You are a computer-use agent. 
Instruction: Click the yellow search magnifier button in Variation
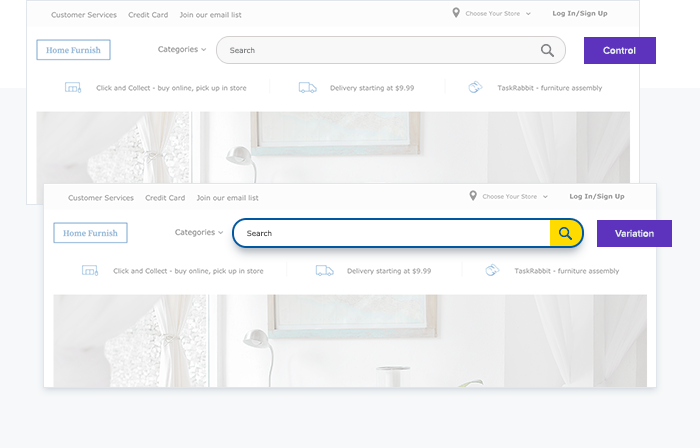565,233
